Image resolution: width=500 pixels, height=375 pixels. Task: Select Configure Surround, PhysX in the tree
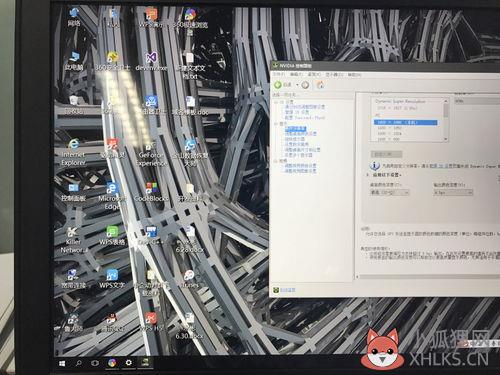click(x=305, y=118)
